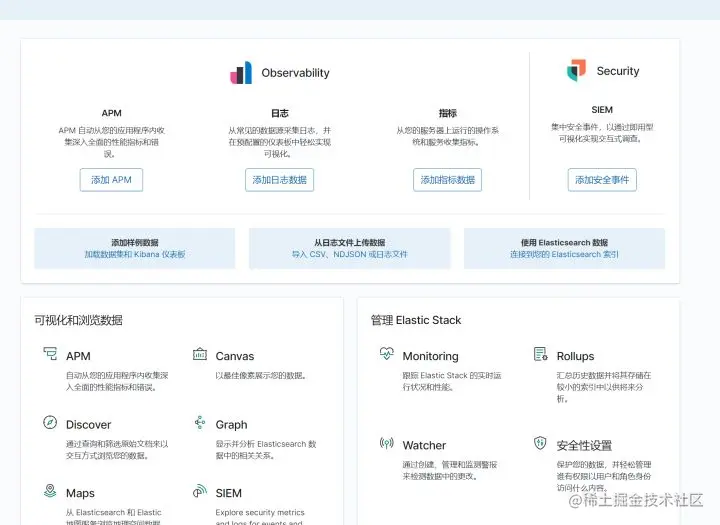
Task: Click the 从日志文件上传数据 card title
Action: click(349, 243)
